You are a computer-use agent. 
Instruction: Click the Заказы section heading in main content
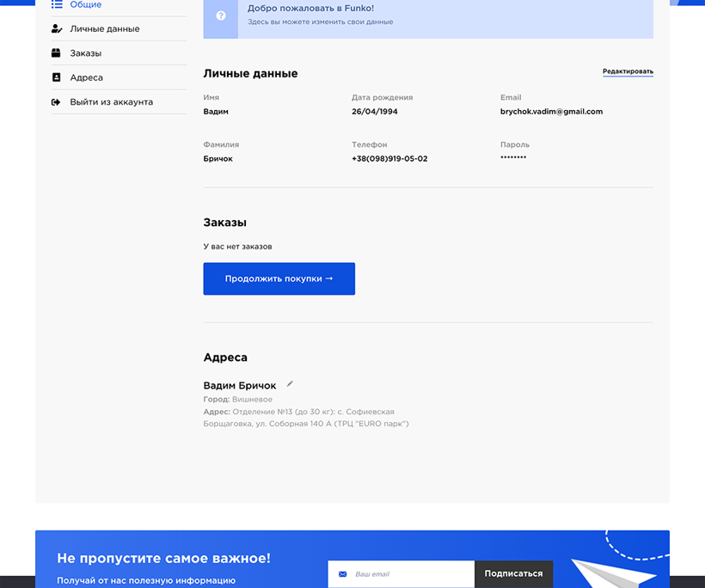(x=224, y=223)
